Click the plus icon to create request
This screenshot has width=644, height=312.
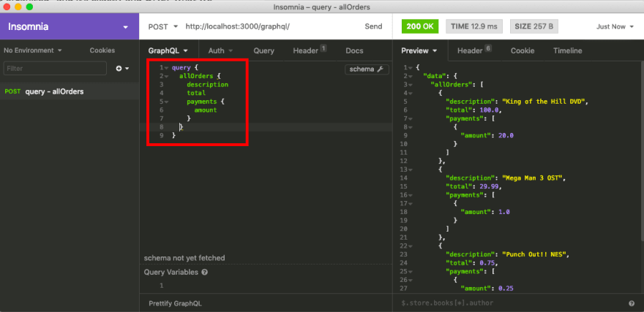point(119,68)
